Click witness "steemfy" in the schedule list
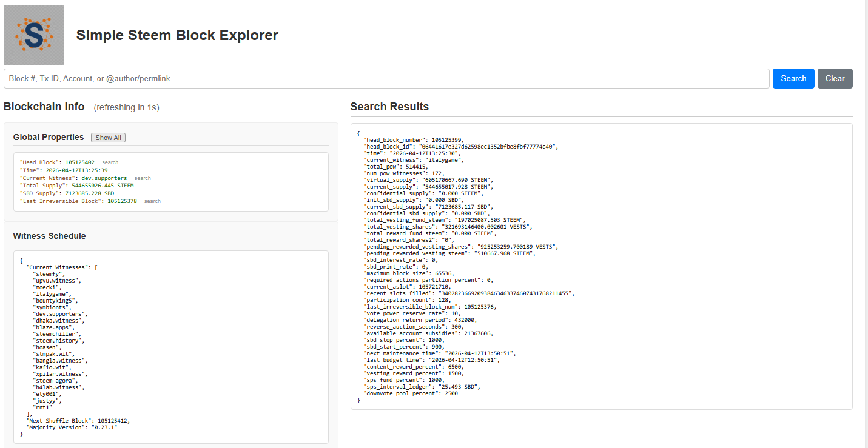Image resolution: width=868 pixels, height=448 pixels. click(x=49, y=274)
